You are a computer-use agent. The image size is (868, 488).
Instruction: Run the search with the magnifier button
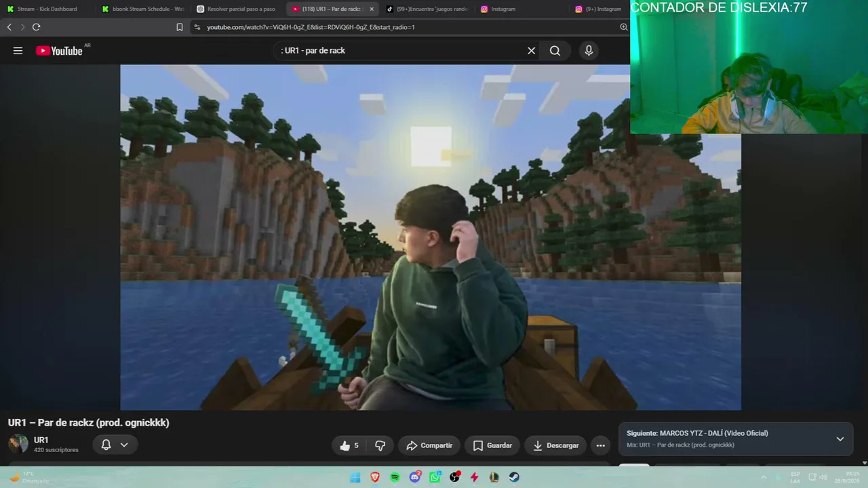click(555, 51)
